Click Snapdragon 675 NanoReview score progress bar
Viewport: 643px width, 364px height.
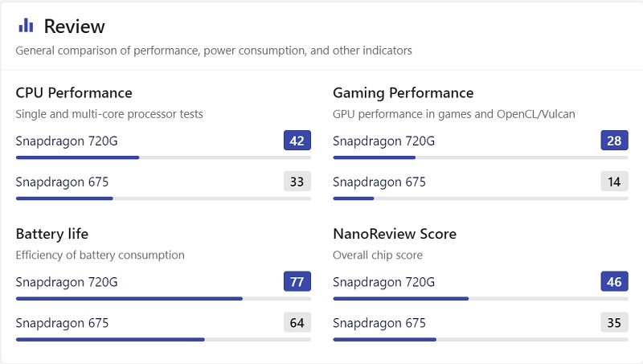(x=481, y=340)
